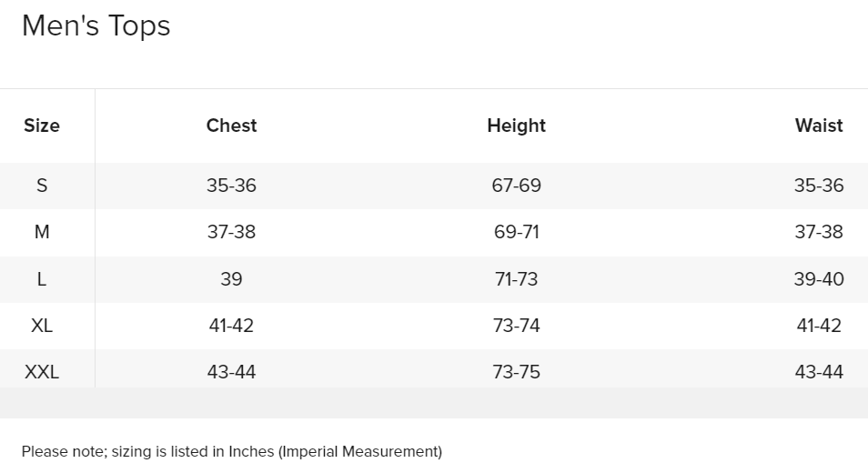The height and width of the screenshot is (473, 868).
Task: Select height value 67-69 for size S
Action: tap(517, 186)
